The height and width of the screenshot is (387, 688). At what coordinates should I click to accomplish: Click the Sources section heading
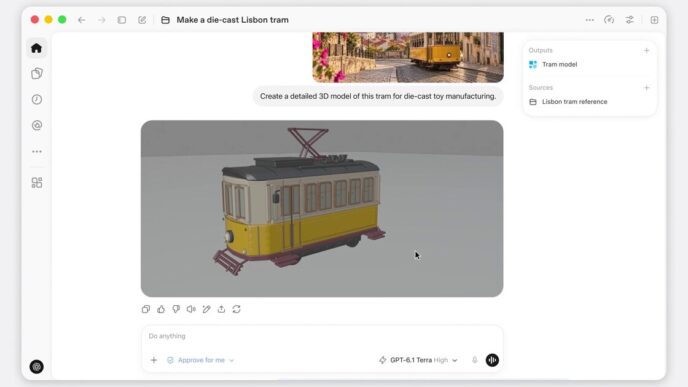pyautogui.click(x=541, y=88)
